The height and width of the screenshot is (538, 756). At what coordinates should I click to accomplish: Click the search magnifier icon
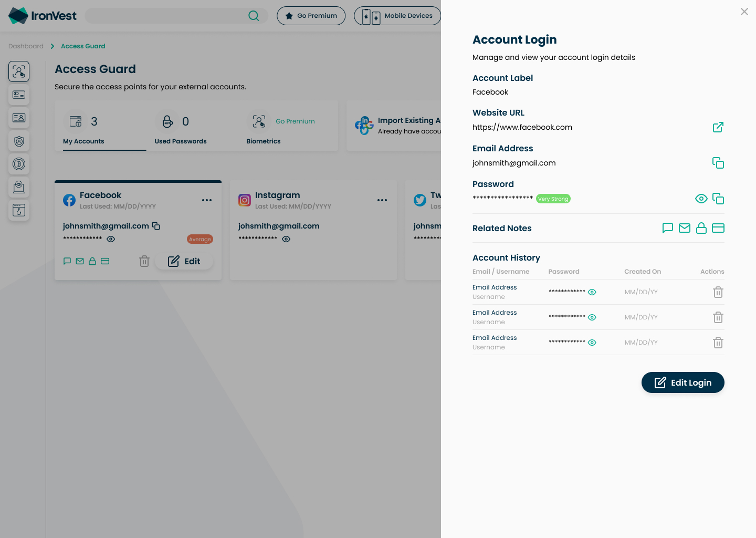(x=254, y=16)
